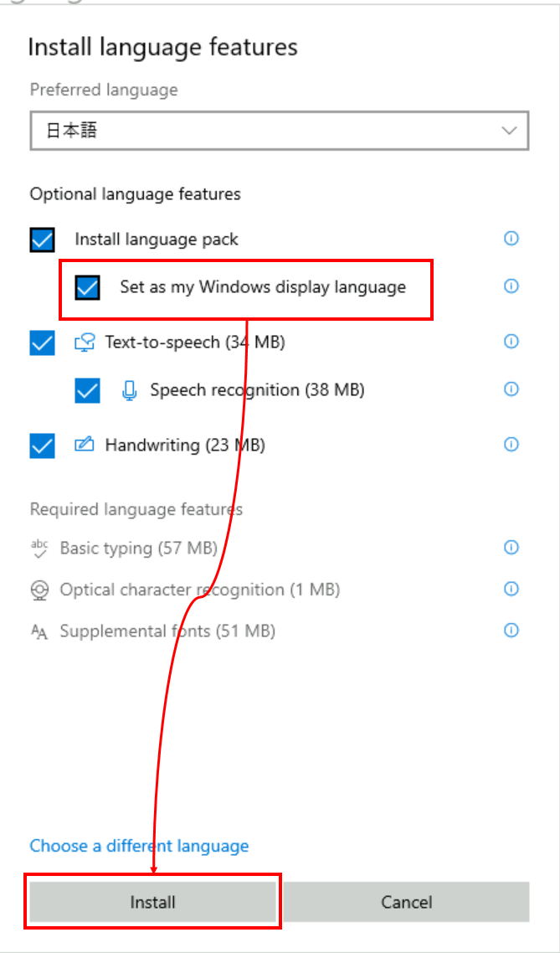
Task: Uncheck Install language pack checkbox
Action: pyautogui.click(x=42, y=240)
